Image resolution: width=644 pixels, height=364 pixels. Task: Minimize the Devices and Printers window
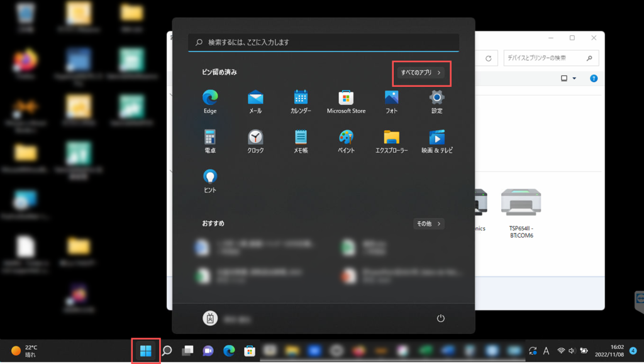point(551,38)
